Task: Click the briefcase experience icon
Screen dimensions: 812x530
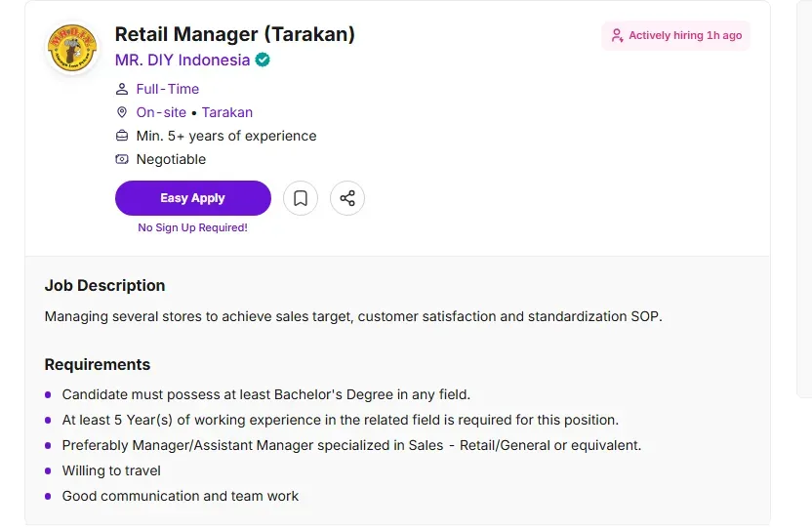Action: [122, 136]
